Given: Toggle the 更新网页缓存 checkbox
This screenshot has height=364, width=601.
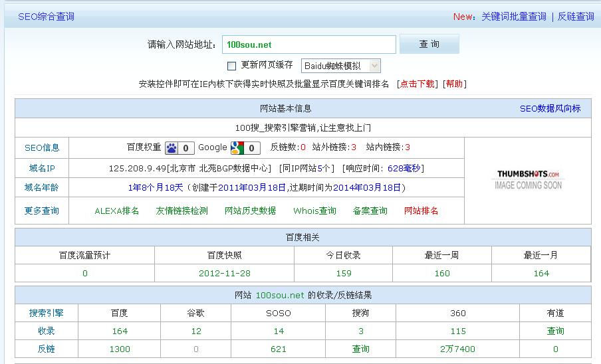Looking at the screenshot, I should (232, 66).
